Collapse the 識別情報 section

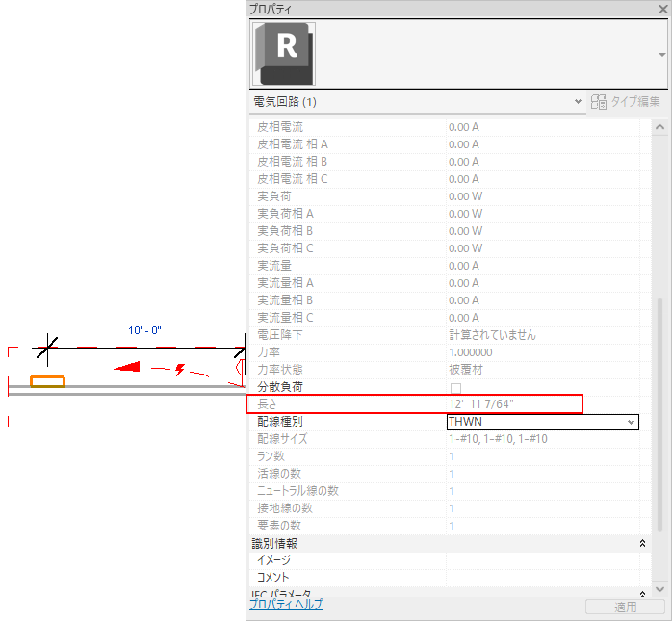pyautogui.click(x=642, y=543)
